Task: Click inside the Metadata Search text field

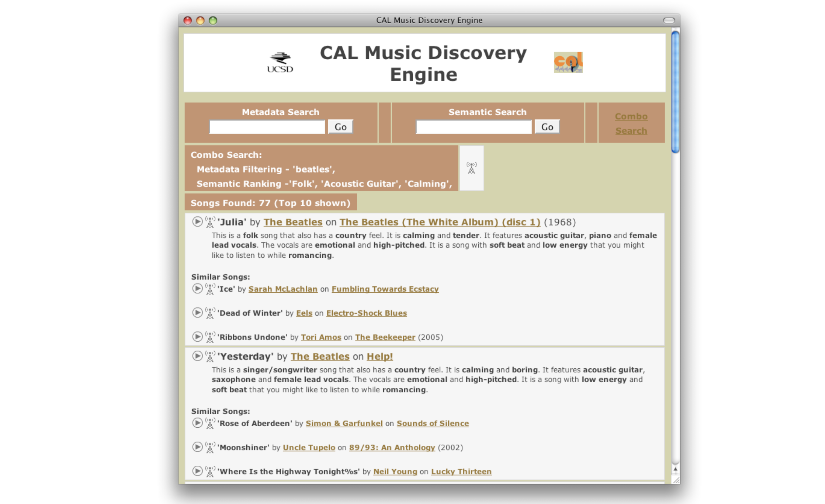Action: pos(267,127)
